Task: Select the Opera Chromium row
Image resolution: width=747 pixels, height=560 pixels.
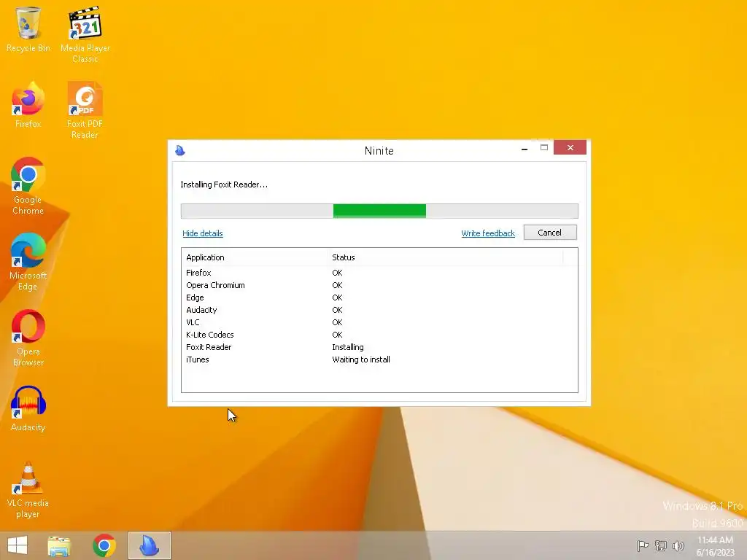Action: (379, 285)
